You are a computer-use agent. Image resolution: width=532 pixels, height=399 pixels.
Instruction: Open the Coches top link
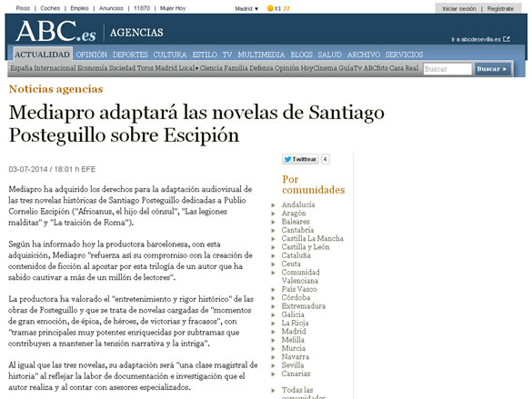pyautogui.click(x=50, y=8)
